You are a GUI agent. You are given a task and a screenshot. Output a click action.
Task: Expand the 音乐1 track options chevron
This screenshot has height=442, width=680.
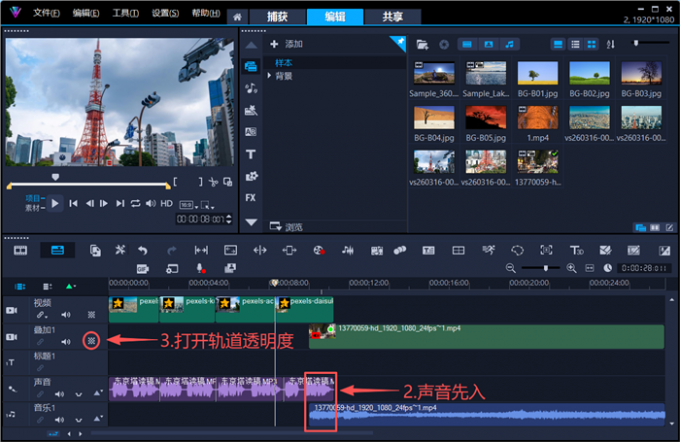(78, 420)
